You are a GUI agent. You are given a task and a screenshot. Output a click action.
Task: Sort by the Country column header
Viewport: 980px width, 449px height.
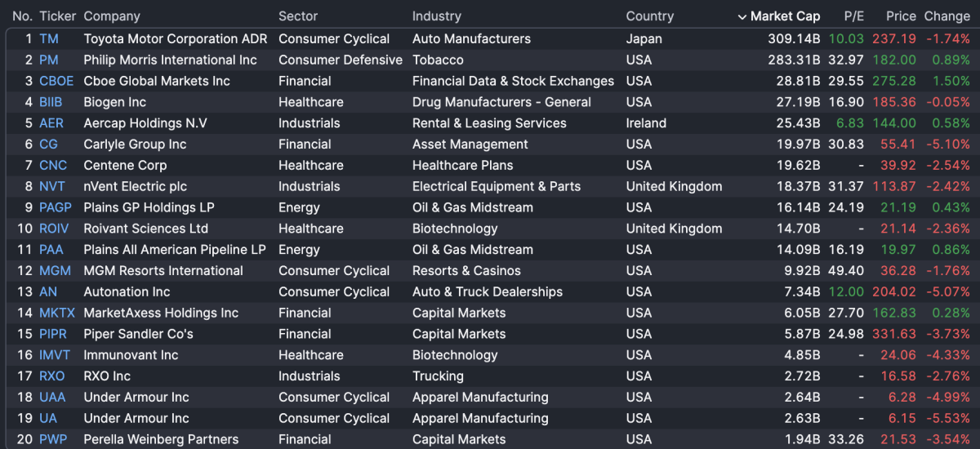649,16
